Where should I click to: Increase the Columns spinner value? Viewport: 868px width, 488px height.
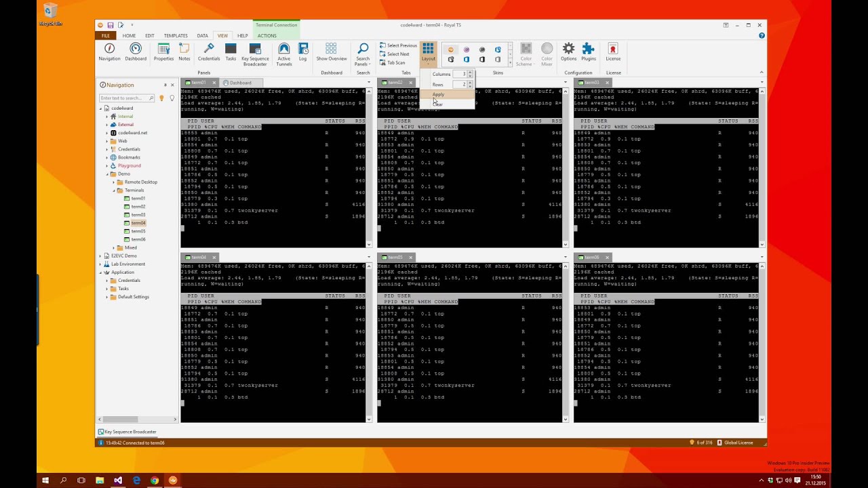click(470, 72)
